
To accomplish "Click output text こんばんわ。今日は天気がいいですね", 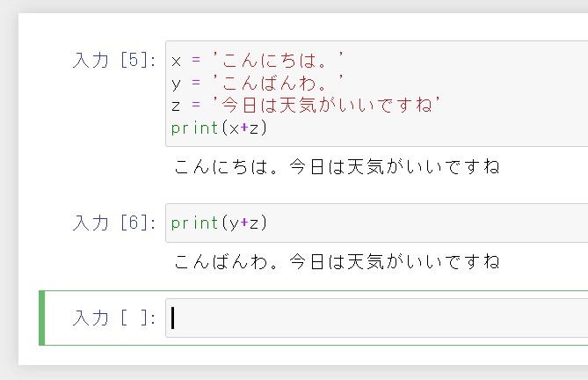I will pyautogui.click(x=337, y=261).
